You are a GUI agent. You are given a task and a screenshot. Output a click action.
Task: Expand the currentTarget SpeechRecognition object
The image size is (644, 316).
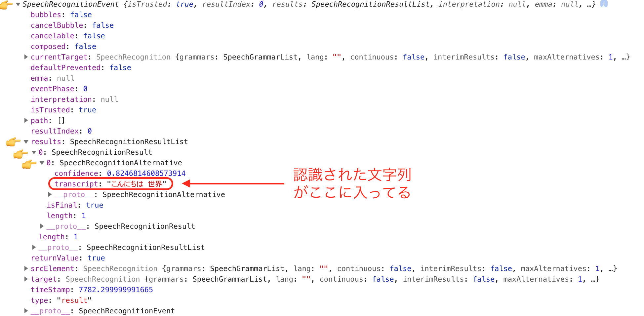26,57
